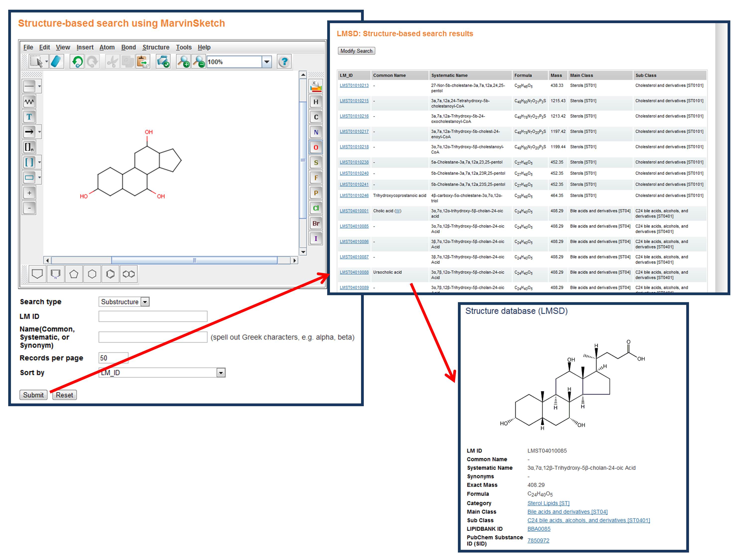Select the Oxygen atom button
This screenshot has height=560, width=747.
[316, 148]
